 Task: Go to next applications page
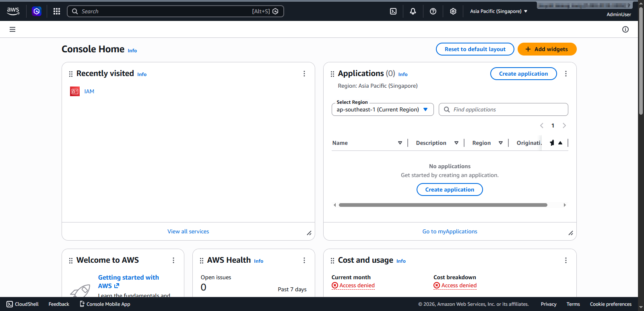(564, 126)
